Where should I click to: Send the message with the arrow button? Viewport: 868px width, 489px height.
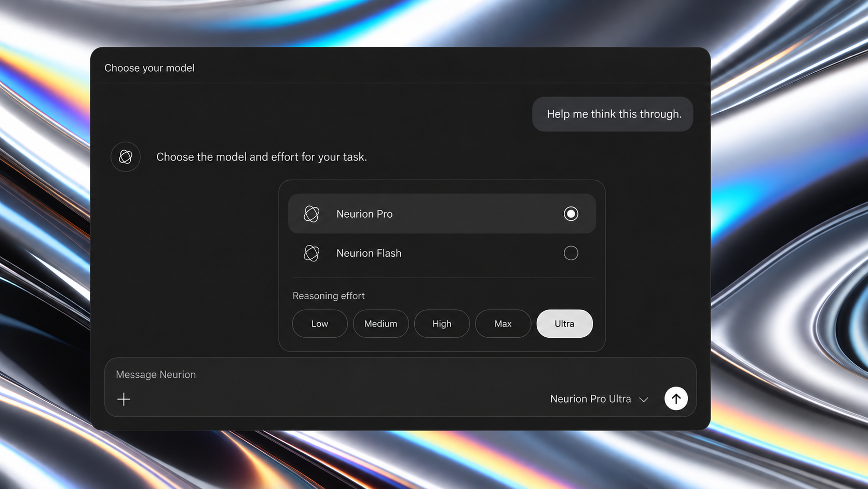pos(676,399)
